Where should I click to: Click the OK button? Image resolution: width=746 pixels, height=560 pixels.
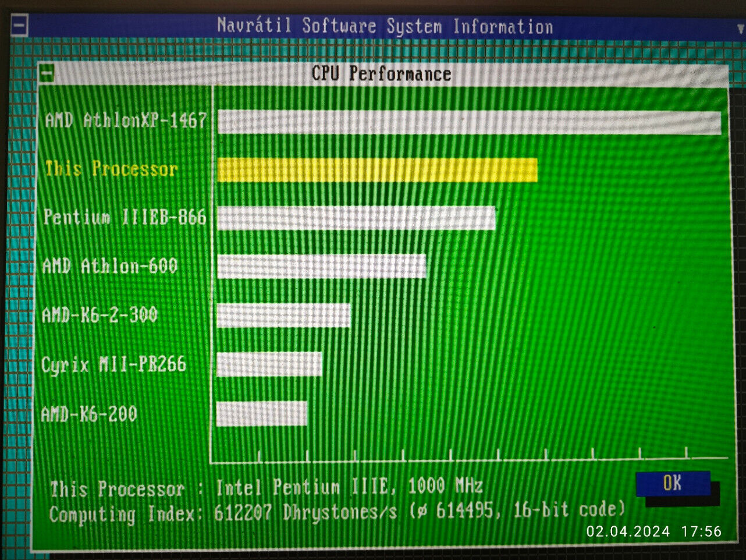(x=673, y=483)
